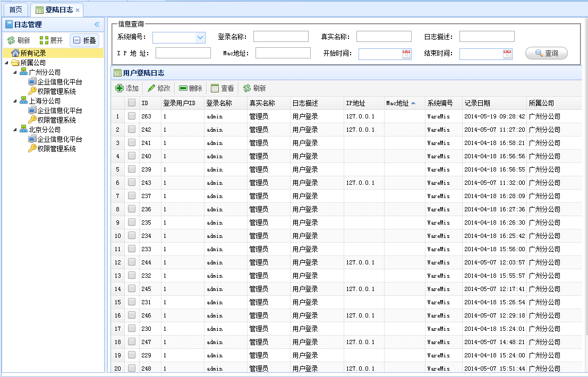
Task: Click the home icon beside 所有记录
Action: 15,53
